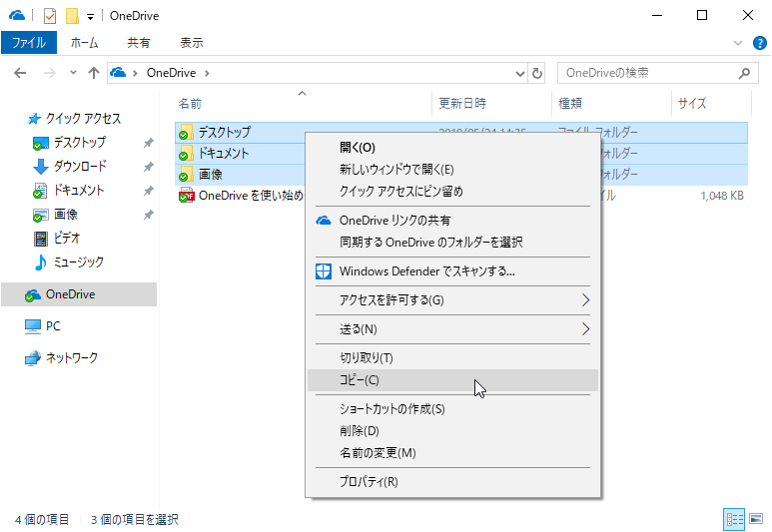Go forward with the forward arrow
Image resolution: width=772 pixels, height=532 pixels.
point(50,73)
